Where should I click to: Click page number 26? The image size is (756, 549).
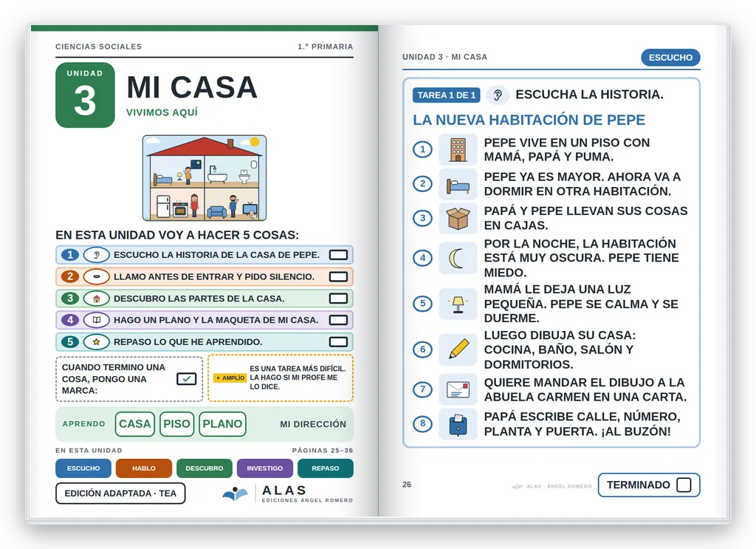tap(407, 485)
